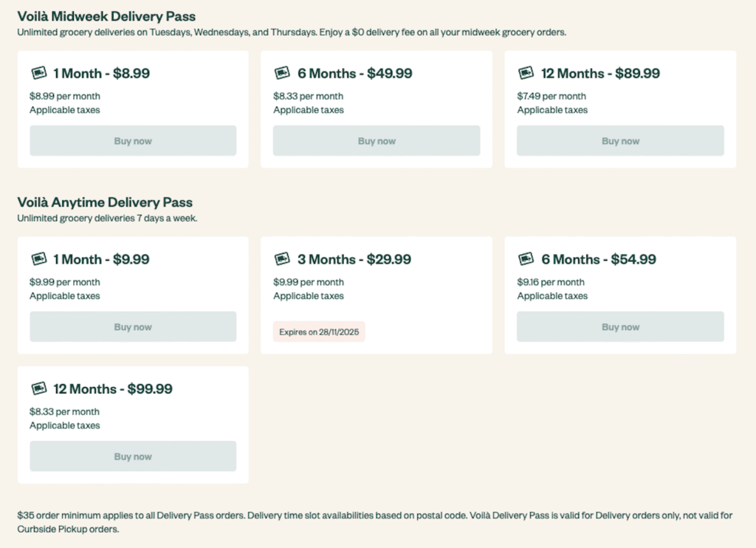Click the 'Expires on 28/11/2025' badge
756x548 pixels.
(319, 332)
